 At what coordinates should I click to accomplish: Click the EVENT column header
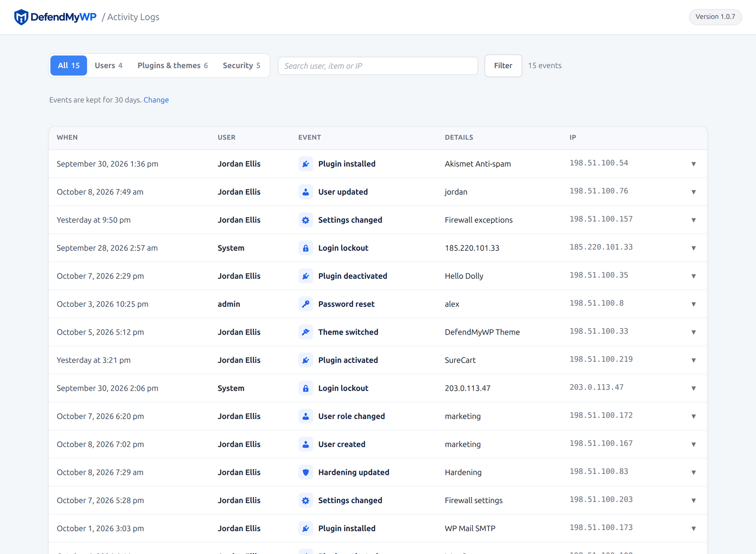310,138
